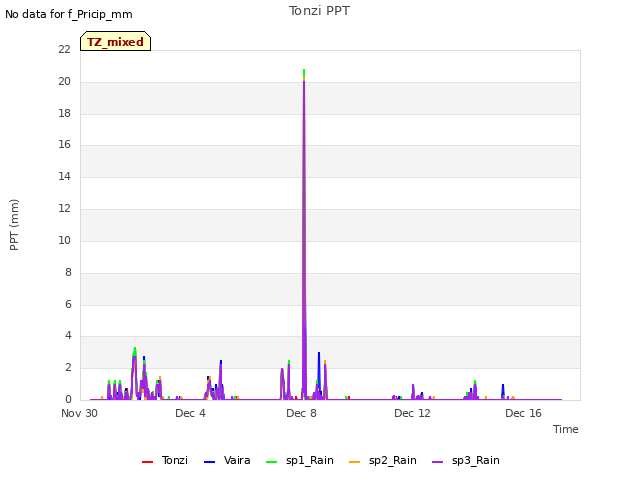Click the y-axis tick label 10
Screen dimensions: 640x480
click(64, 240)
